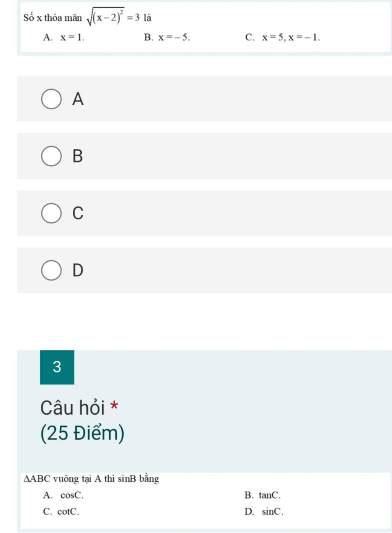
Task: Choose the B radio option
Action: [51, 156]
